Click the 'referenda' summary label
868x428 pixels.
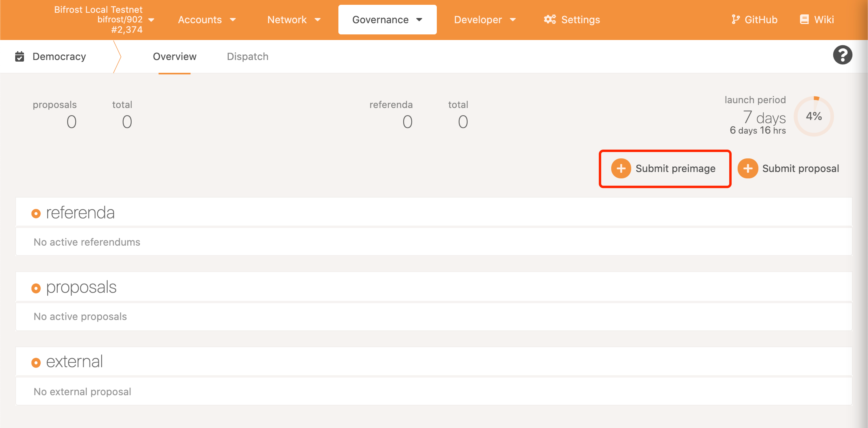click(x=391, y=104)
